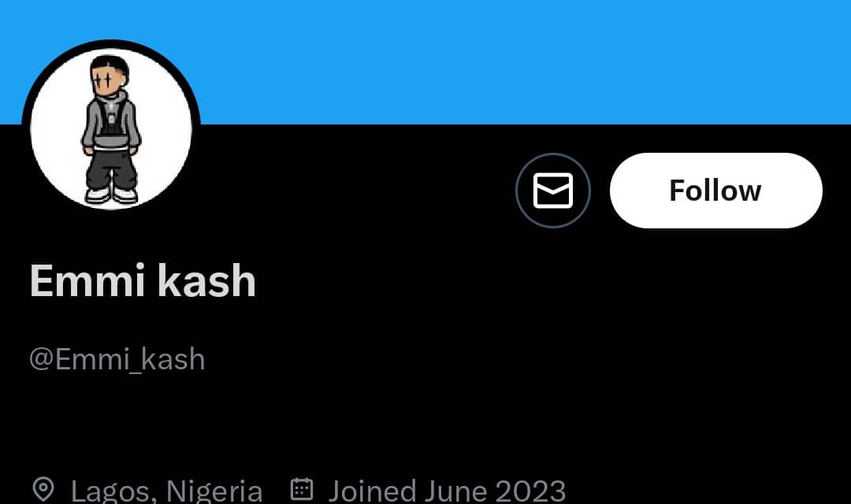Select the @Emmi_kash username handle

tap(117, 359)
